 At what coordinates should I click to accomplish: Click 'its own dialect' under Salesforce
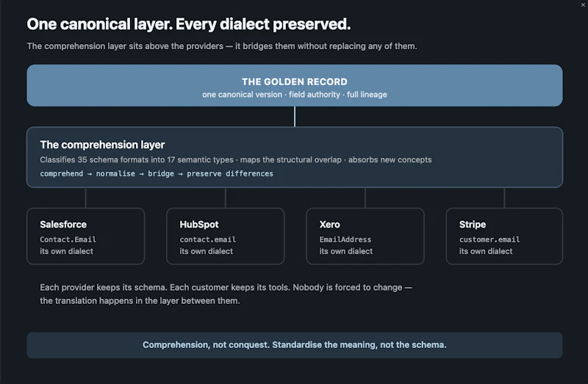click(66, 251)
